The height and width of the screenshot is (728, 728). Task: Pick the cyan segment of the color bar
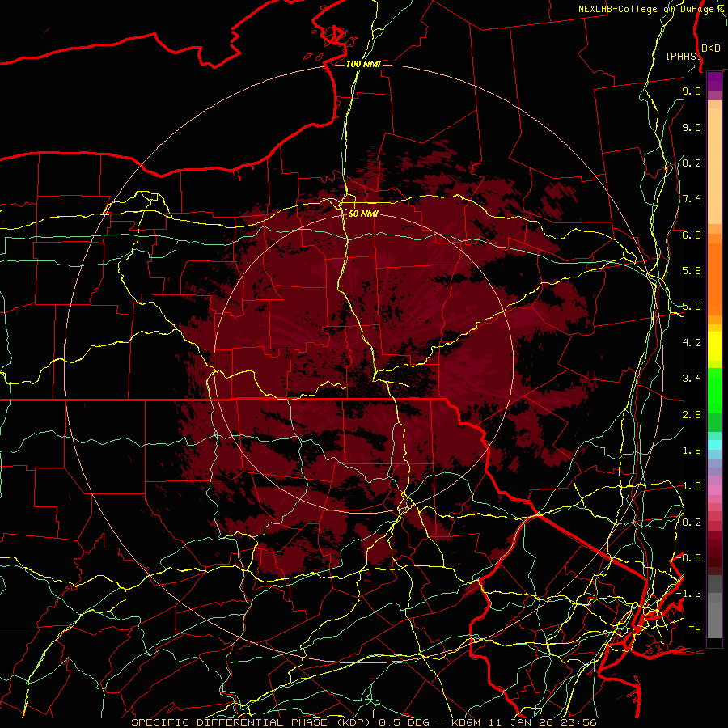tap(714, 445)
